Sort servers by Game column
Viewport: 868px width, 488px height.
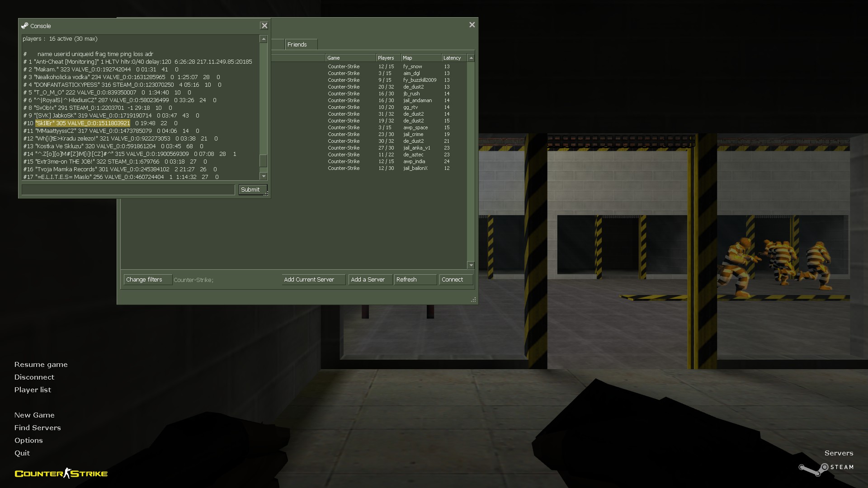click(350, 58)
